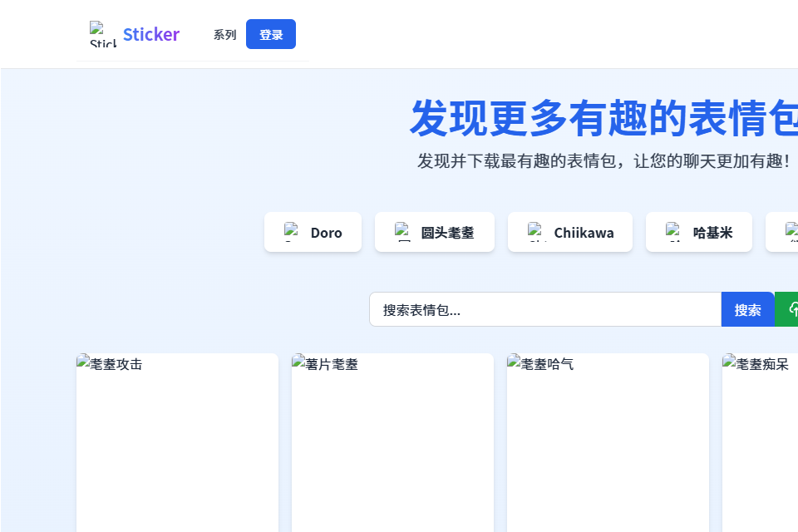
Task: Select the Chiikawa series chip
Action: (x=570, y=232)
